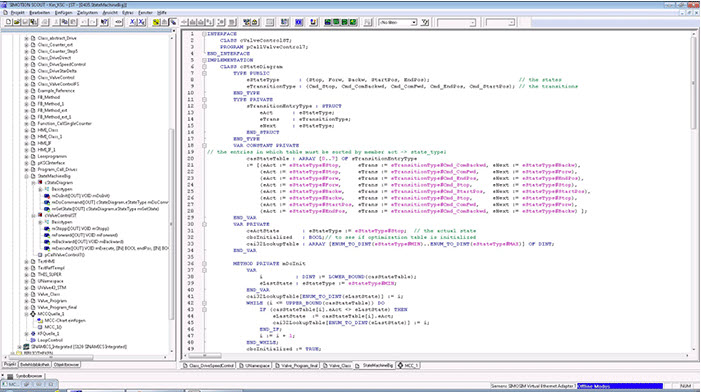Open the Zielsystem menu
701x392 pixels.
[x=87, y=13]
